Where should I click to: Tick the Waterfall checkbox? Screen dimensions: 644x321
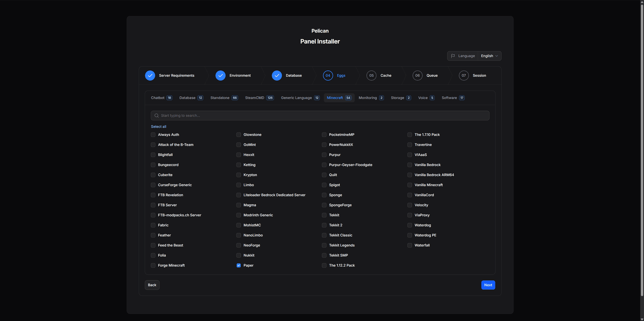(x=410, y=245)
